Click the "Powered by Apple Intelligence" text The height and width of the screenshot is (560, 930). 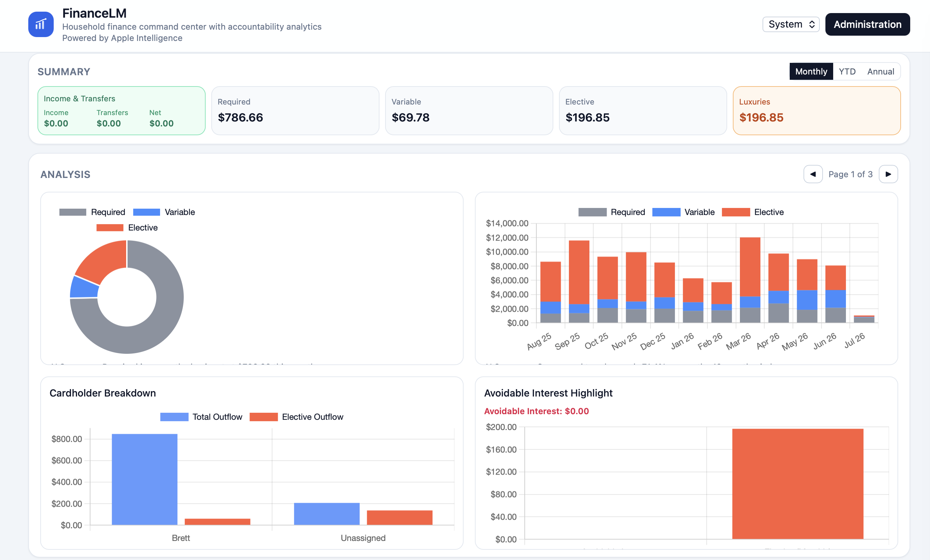[122, 38]
